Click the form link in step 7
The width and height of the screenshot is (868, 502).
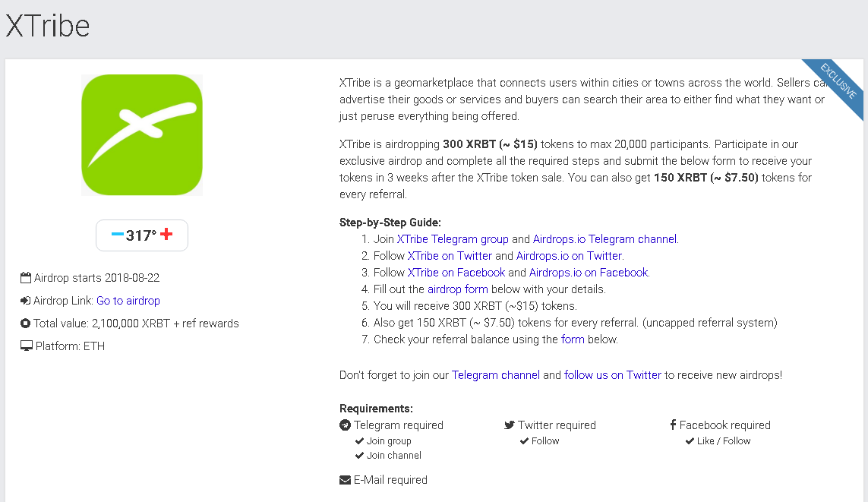pyautogui.click(x=573, y=339)
